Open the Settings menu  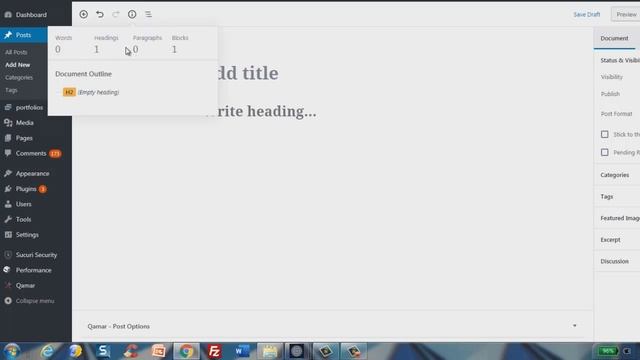coord(27,235)
